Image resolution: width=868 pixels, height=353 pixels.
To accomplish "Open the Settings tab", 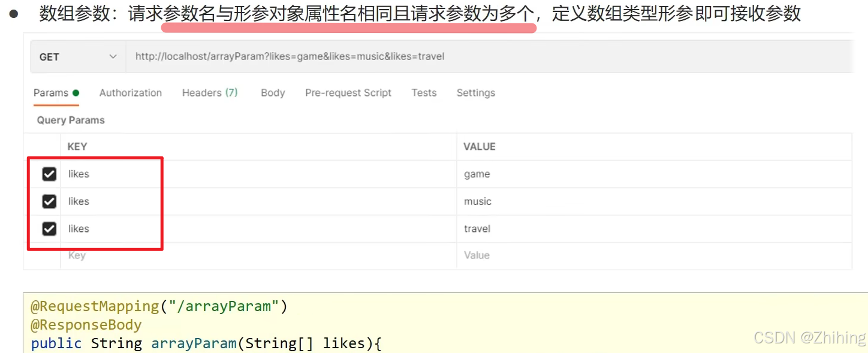I will click(x=476, y=93).
